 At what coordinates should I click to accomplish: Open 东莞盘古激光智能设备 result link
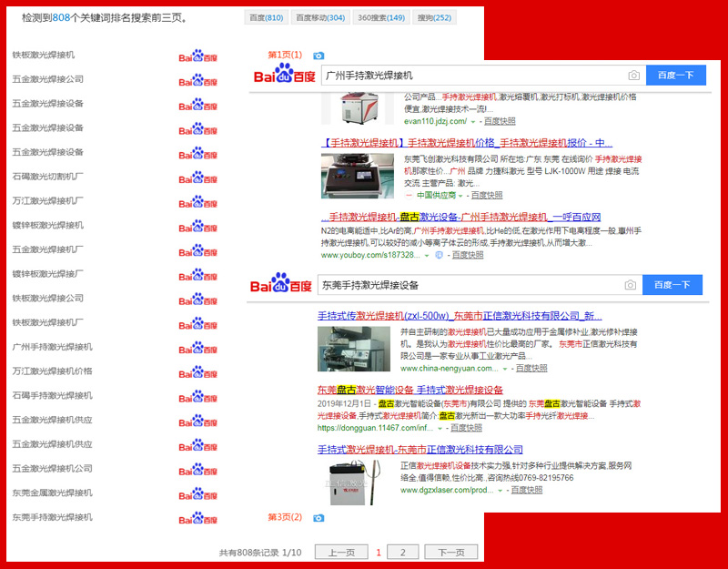[x=410, y=390]
